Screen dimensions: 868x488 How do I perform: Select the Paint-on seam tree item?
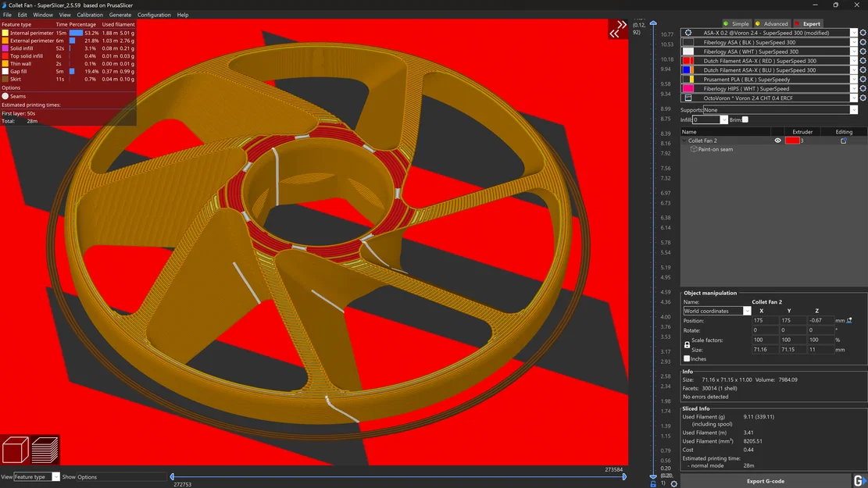[715, 149]
